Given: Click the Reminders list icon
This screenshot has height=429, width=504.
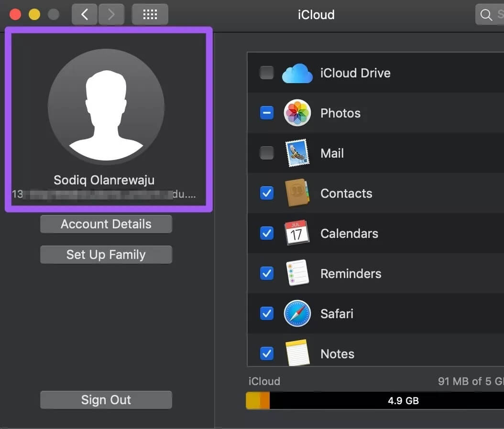Looking at the screenshot, I should point(297,273).
